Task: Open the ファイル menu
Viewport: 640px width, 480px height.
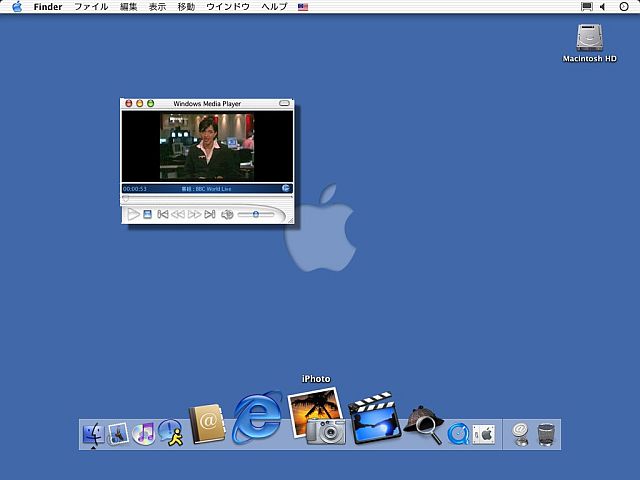Action: [91, 7]
